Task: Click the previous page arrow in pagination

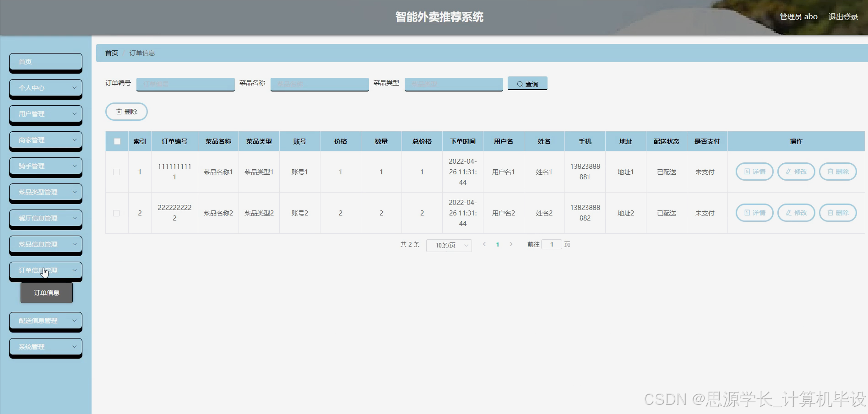Action: (484, 244)
